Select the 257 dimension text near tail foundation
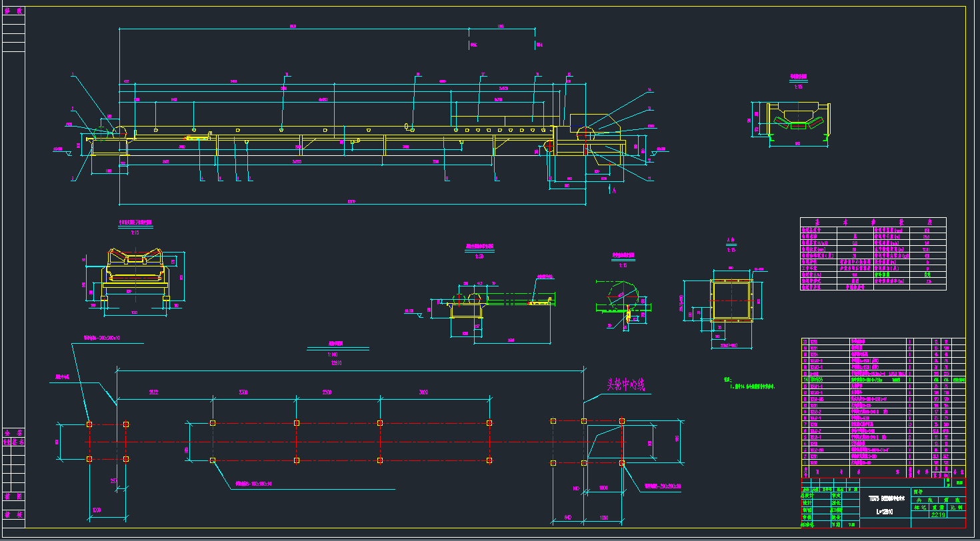980x541 pixels. (113, 480)
